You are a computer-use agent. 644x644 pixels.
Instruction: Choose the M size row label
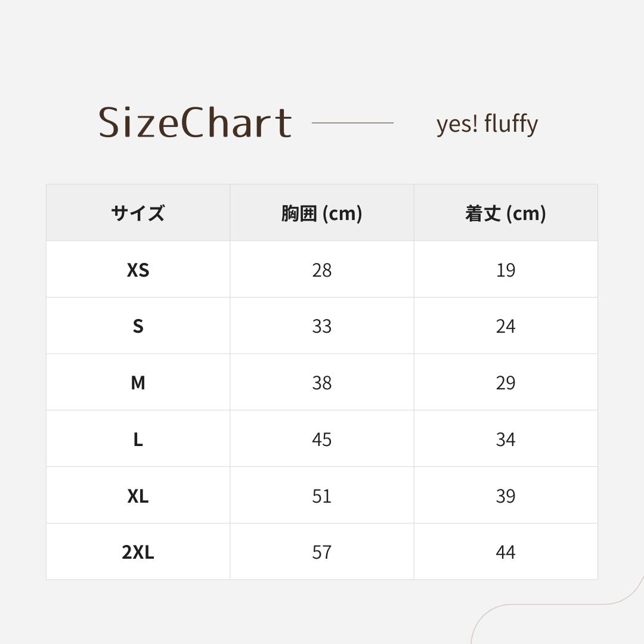point(138,382)
